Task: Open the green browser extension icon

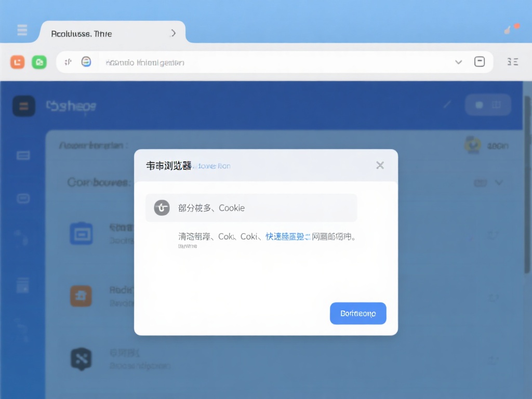Action: click(39, 62)
